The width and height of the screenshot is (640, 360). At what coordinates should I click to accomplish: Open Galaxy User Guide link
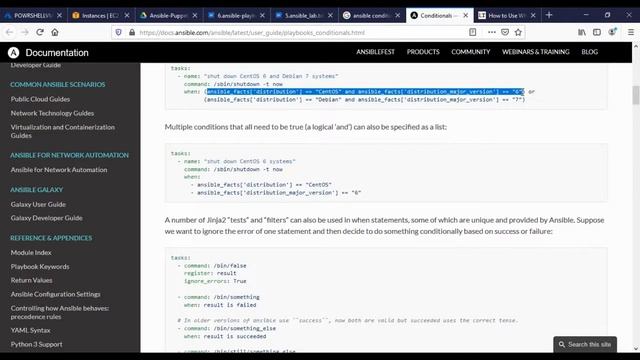point(38,204)
